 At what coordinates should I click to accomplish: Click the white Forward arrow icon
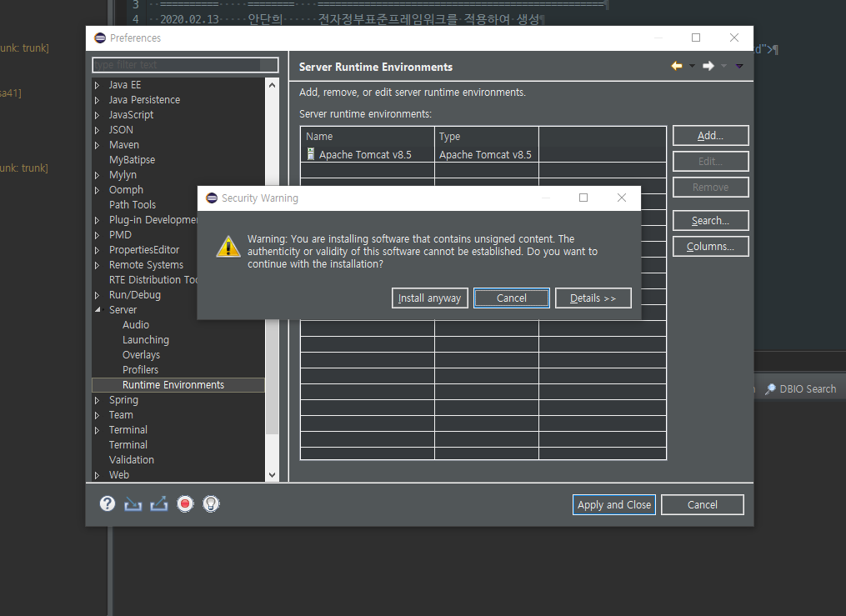coord(708,67)
